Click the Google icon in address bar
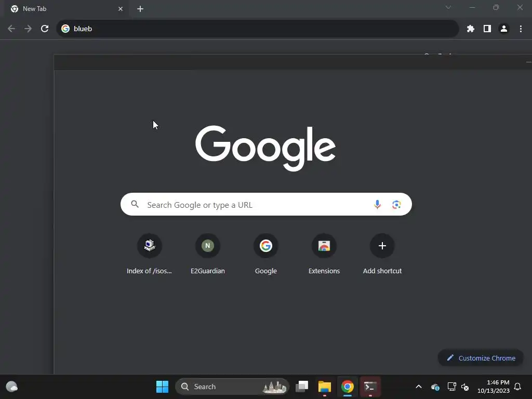 pyautogui.click(x=65, y=29)
